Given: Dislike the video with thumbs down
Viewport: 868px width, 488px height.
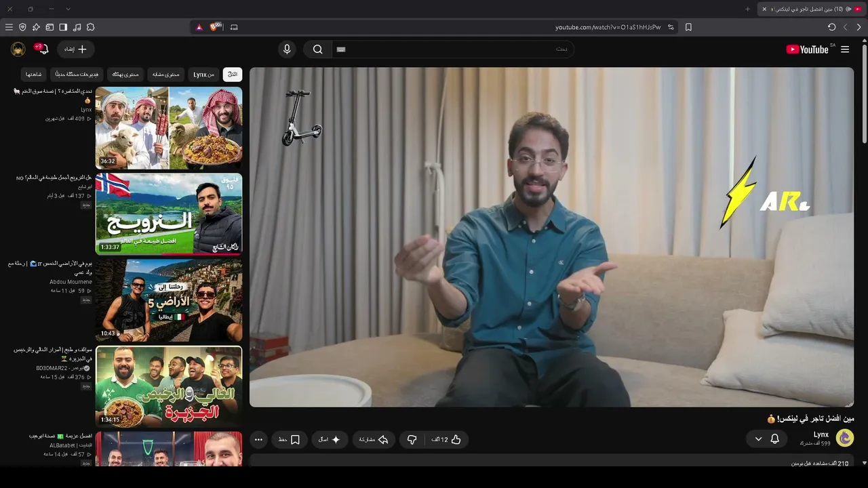Looking at the screenshot, I should click(x=412, y=440).
